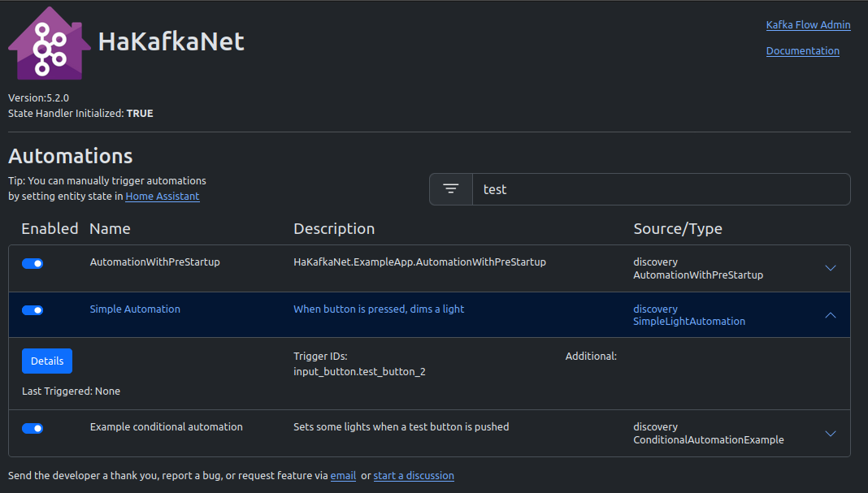This screenshot has height=493, width=868.
Task: Click the Source/Type column header
Action: [x=678, y=228]
